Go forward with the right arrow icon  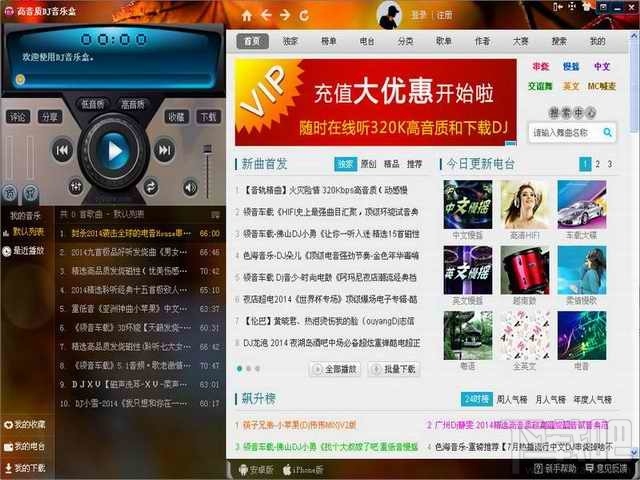tap(285, 16)
